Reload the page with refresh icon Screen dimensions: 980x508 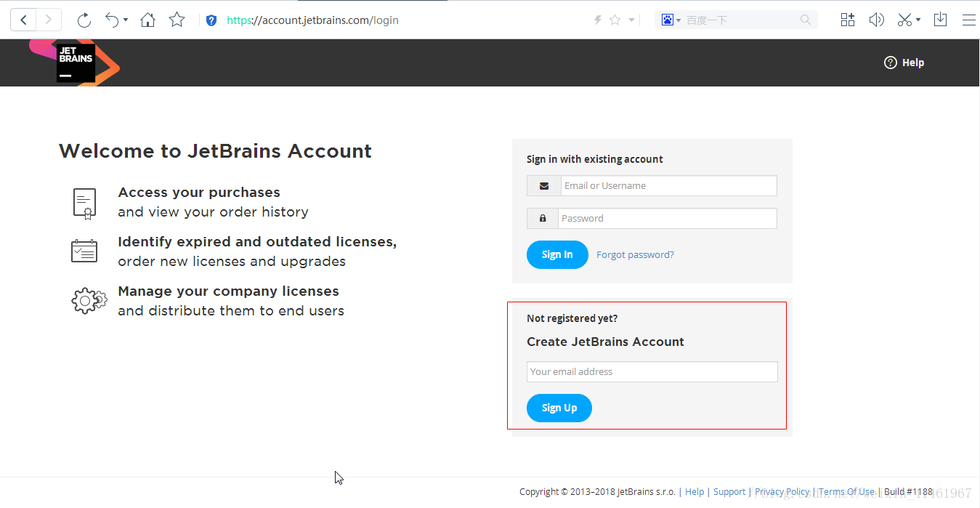[x=84, y=20]
